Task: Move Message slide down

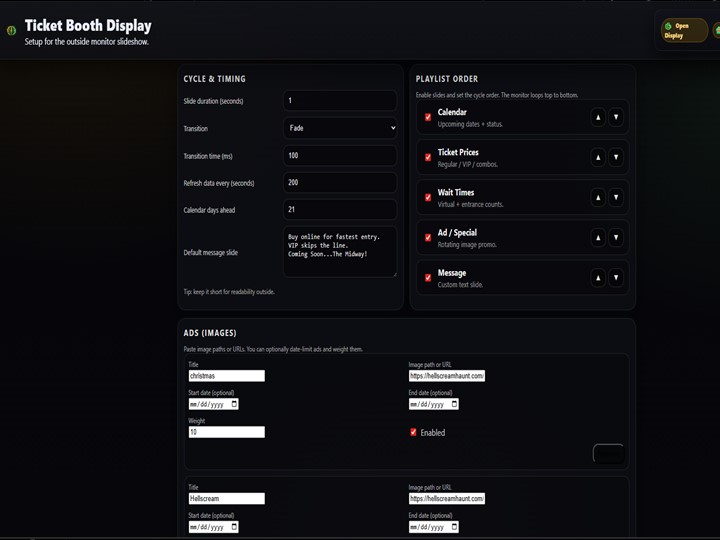Action: (616, 278)
